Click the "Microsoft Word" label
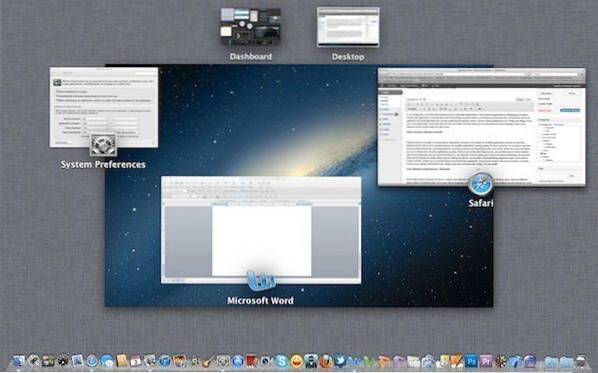Viewport: 598px width, 373px height. point(260,301)
